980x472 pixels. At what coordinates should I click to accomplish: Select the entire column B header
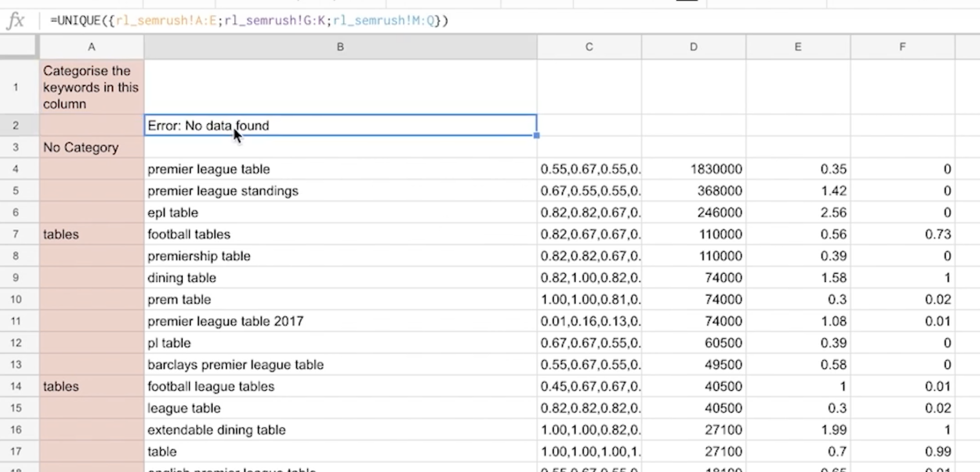click(x=340, y=47)
